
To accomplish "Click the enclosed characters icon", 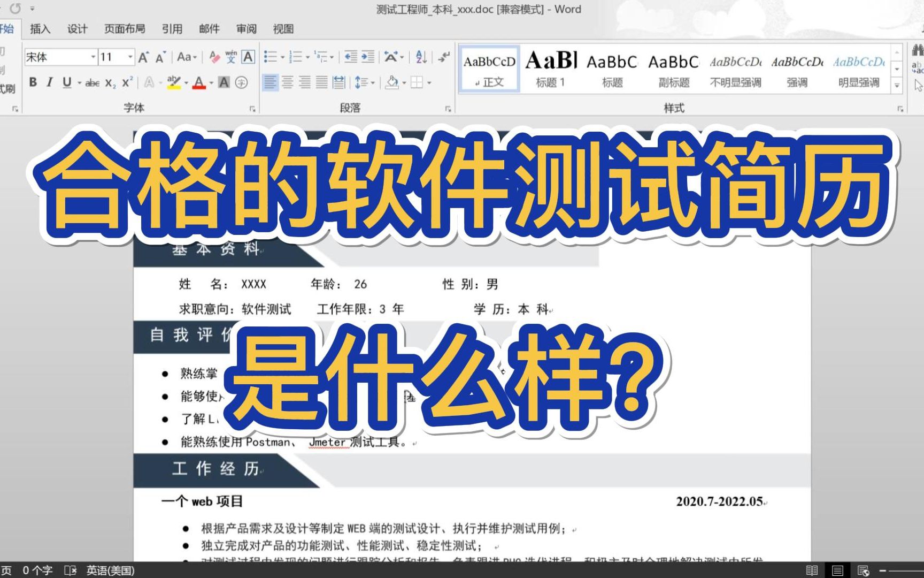I will (241, 82).
